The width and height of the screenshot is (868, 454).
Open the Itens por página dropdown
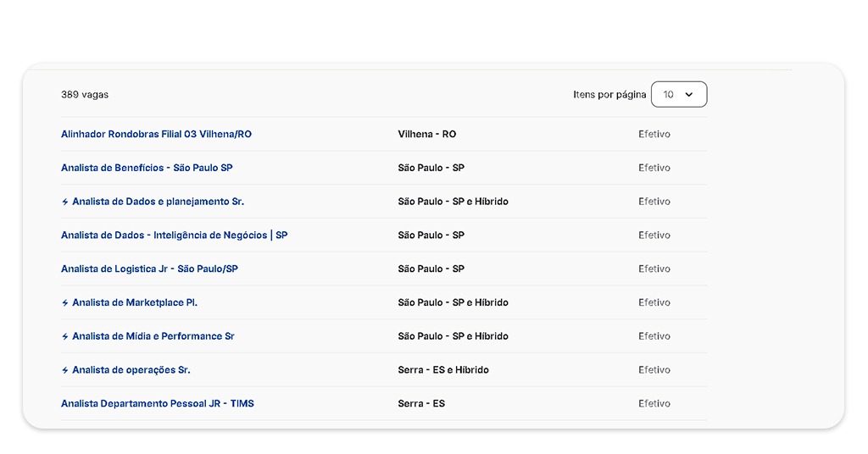tap(678, 95)
